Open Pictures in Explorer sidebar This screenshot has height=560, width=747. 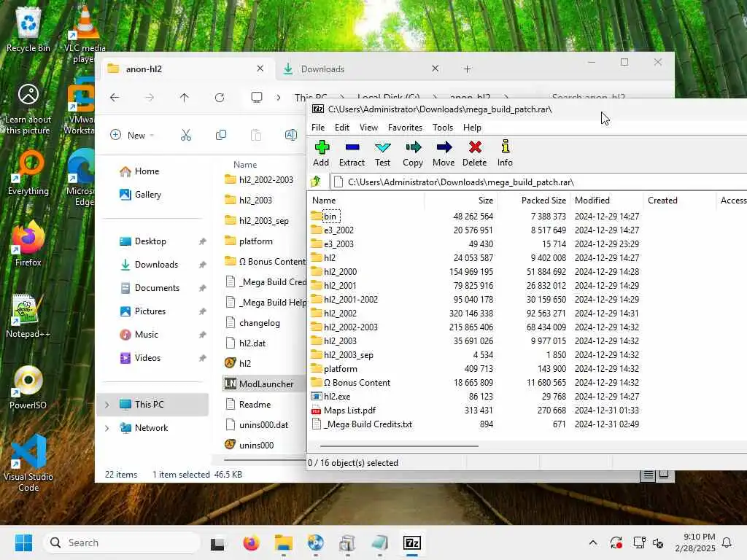click(150, 311)
